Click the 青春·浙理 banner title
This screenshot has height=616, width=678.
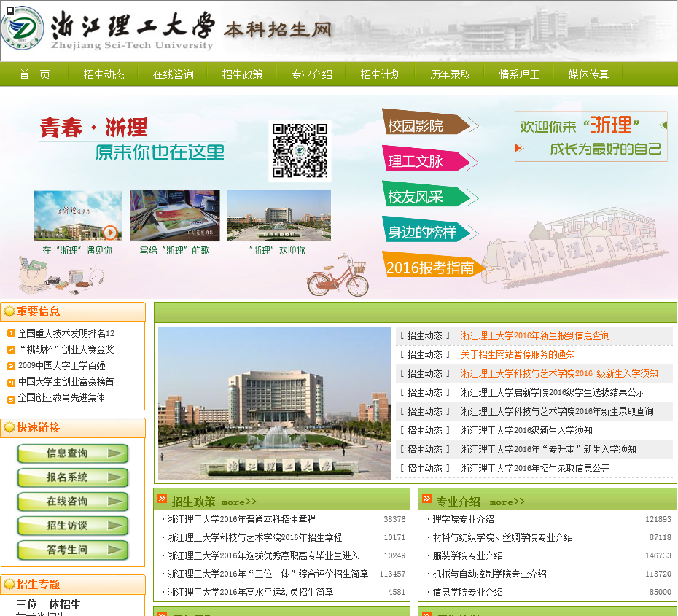click(93, 128)
